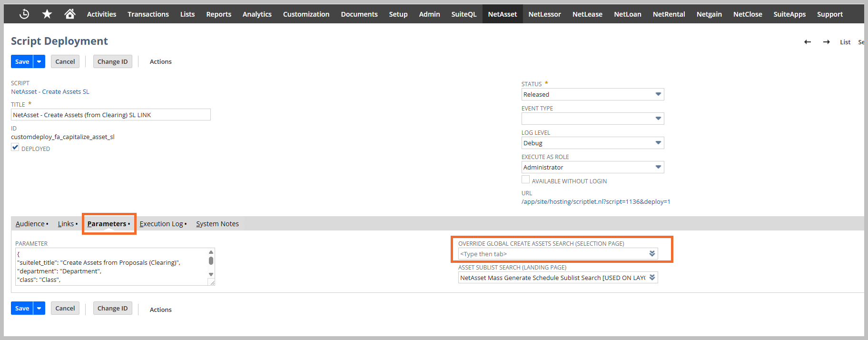Viewport: 868px width, 340px height.
Task: Click the Parameter textarea scroll down arrow
Action: tap(211, 274)
